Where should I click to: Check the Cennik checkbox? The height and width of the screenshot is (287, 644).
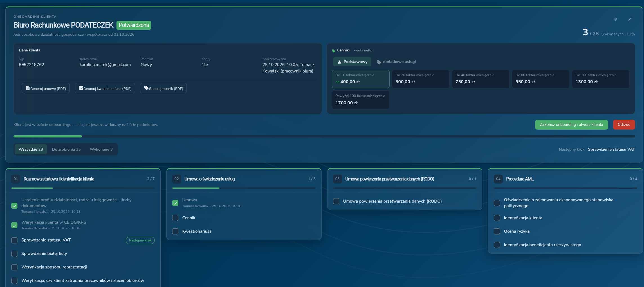[x=175, y=218]
